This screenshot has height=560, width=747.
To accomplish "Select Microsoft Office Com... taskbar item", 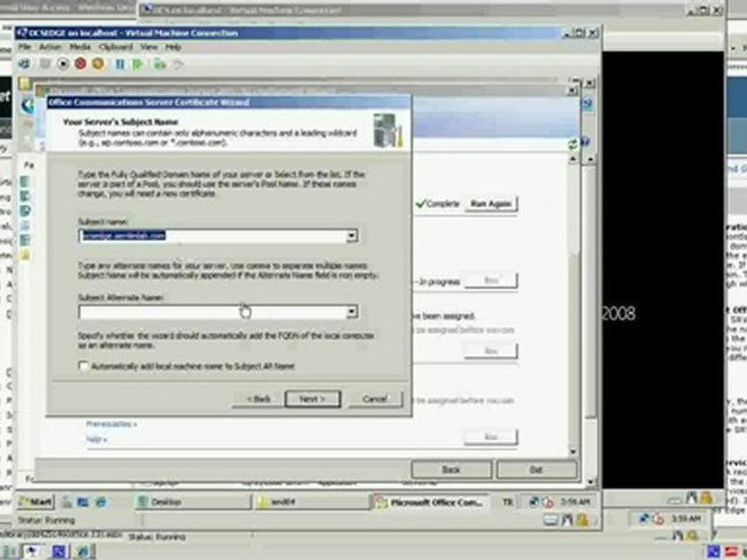I will [x=430, y=502].
